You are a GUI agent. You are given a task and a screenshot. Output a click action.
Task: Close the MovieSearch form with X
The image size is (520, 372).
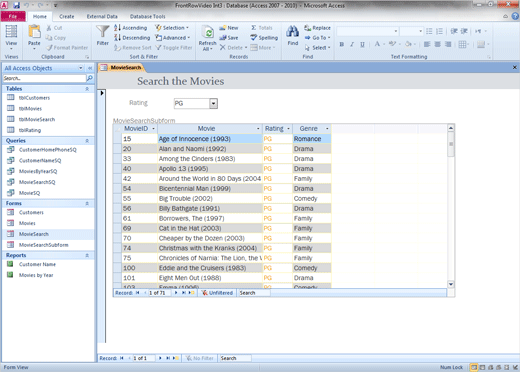[515, 67]
